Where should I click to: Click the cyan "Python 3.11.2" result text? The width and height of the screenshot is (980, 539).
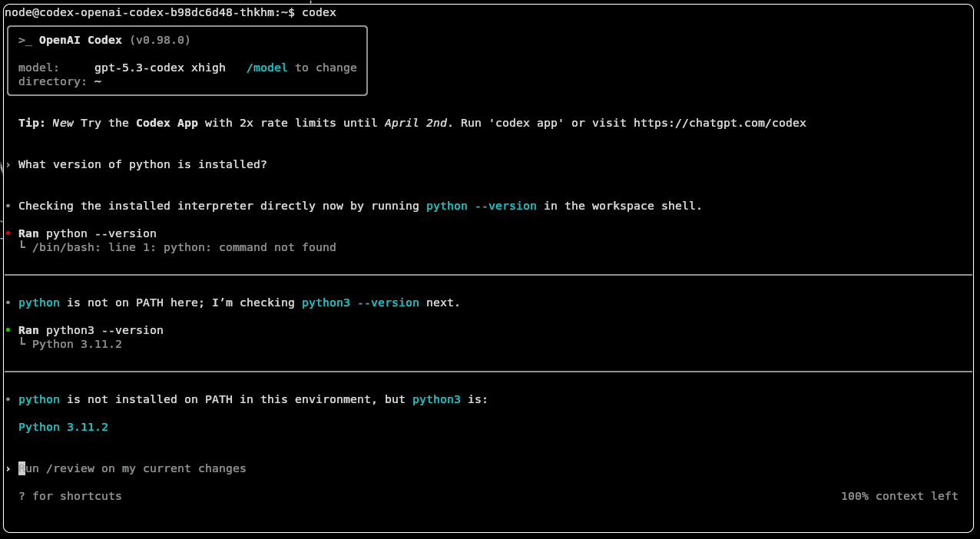click(63, 427)
